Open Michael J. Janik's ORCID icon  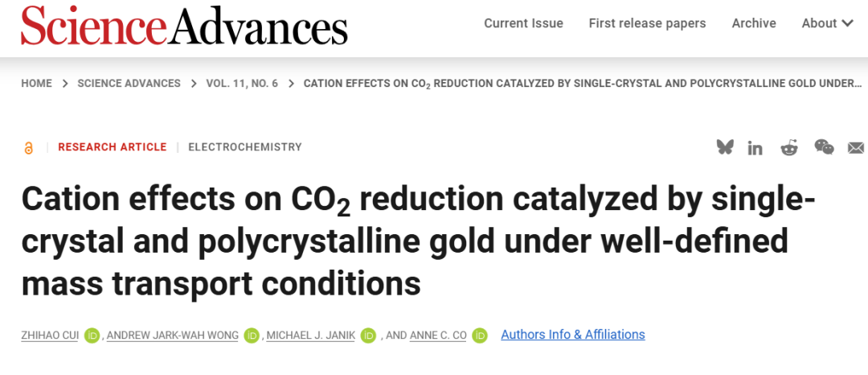click(368, 335)
